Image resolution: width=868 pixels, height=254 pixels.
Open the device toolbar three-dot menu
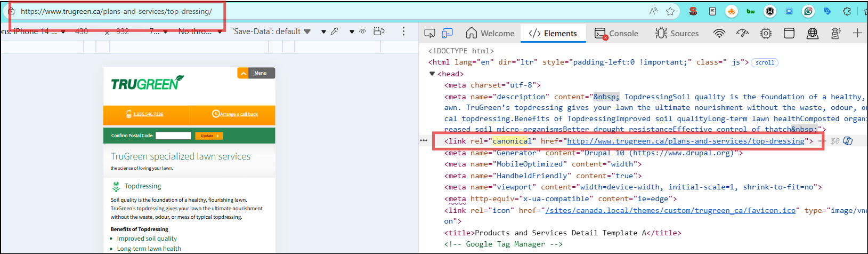pyautogui.click(x=403, y=31)
